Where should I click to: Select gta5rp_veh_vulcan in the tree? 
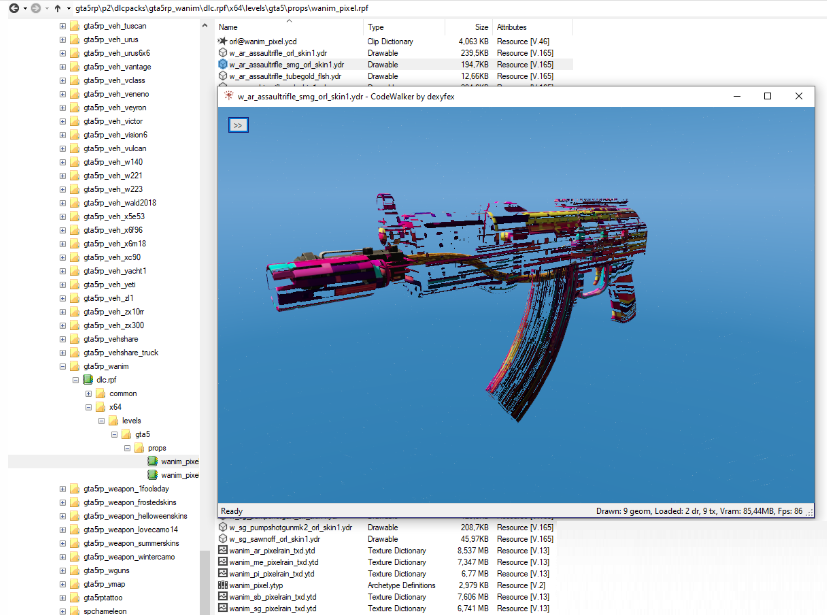click(x=114, y=148)
